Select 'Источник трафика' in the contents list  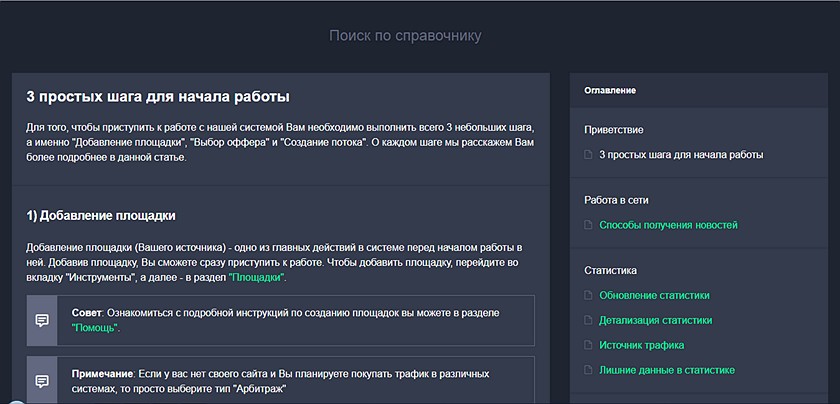(x=641, y=345)
